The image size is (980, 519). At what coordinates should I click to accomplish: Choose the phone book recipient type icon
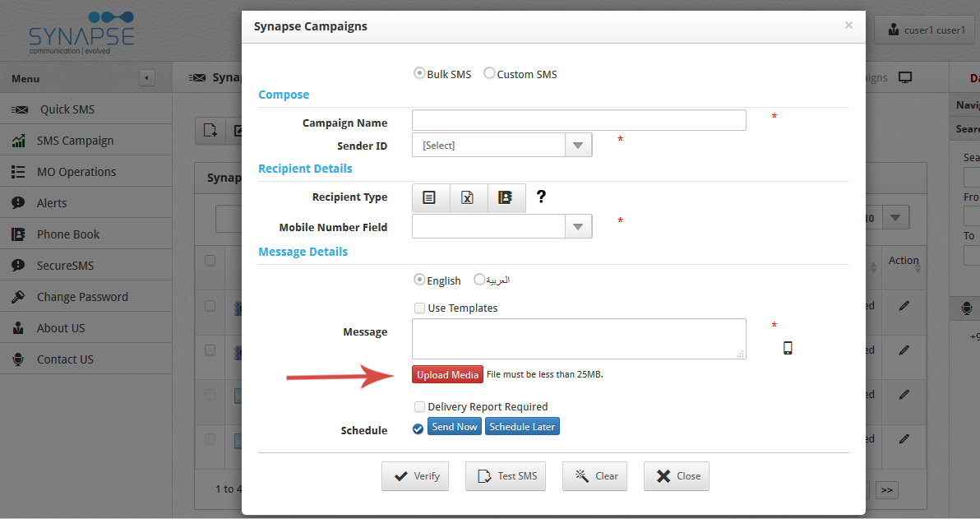point(506,197)
